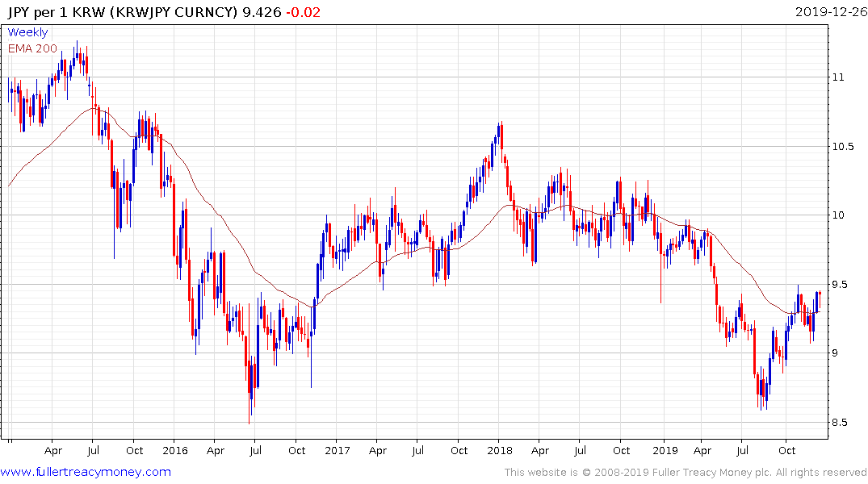
Task: Click the chart title 'JPY per 1 KRW (KRWJPY CURNCY)'
Action: (x=123, y=12)
